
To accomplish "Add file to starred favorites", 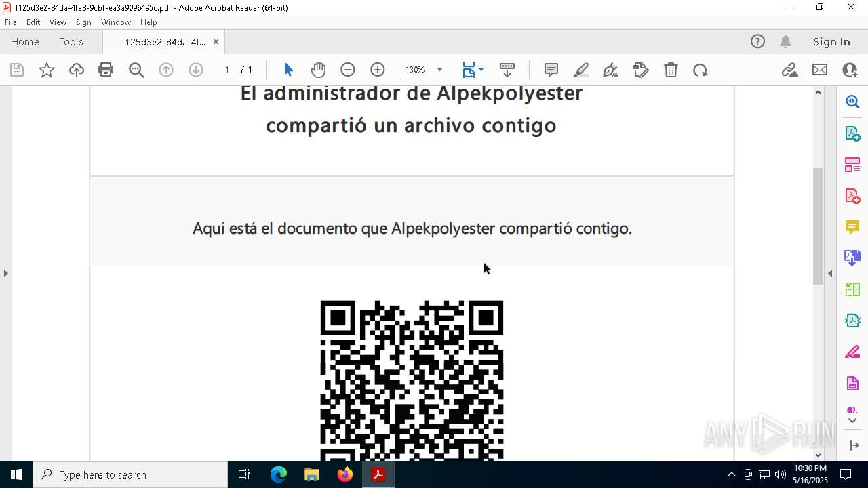I will tap(47, 70).
